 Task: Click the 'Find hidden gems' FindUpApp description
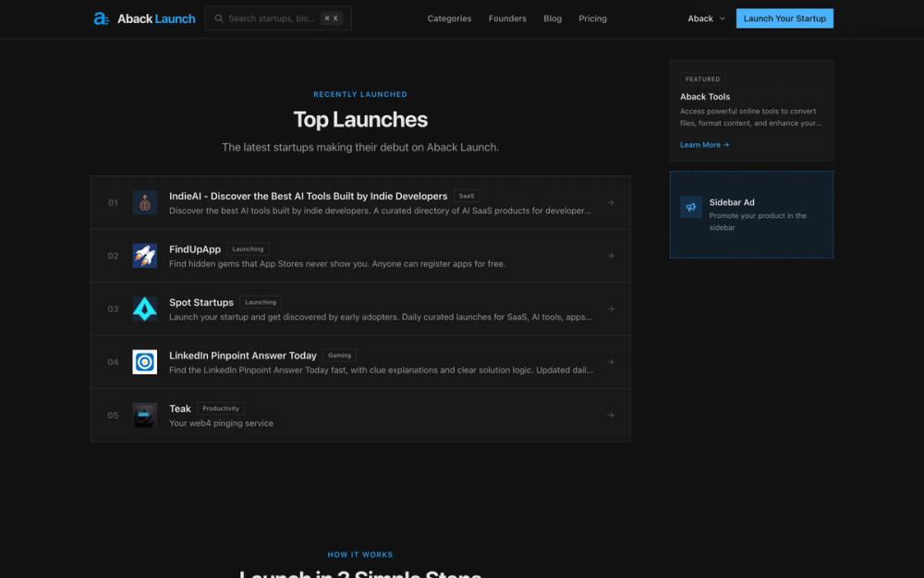click(x=337, y=264)
